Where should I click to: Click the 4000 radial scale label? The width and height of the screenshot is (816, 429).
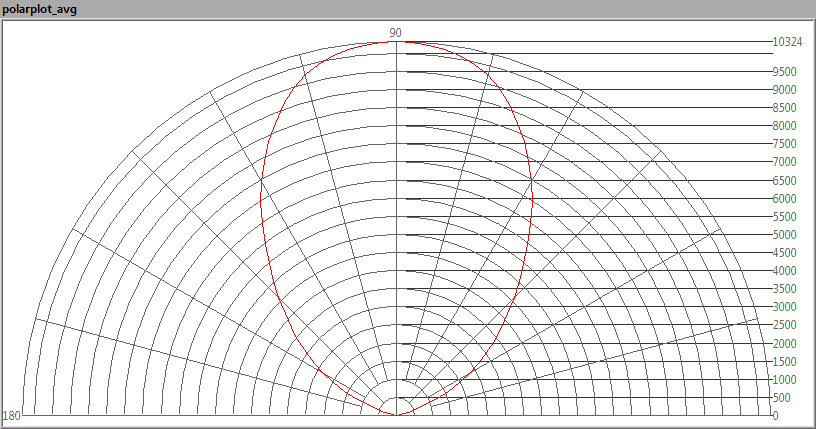click(784, 271)
